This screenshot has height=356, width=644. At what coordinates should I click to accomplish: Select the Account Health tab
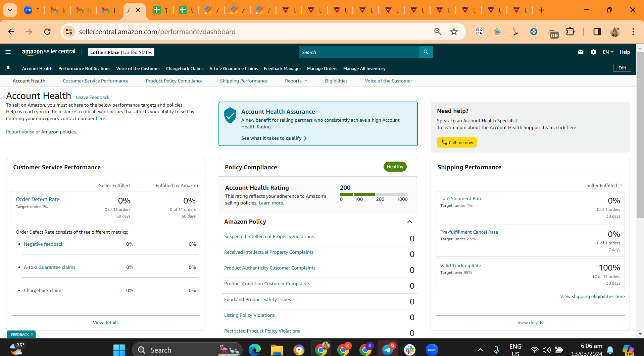point(29,81)
